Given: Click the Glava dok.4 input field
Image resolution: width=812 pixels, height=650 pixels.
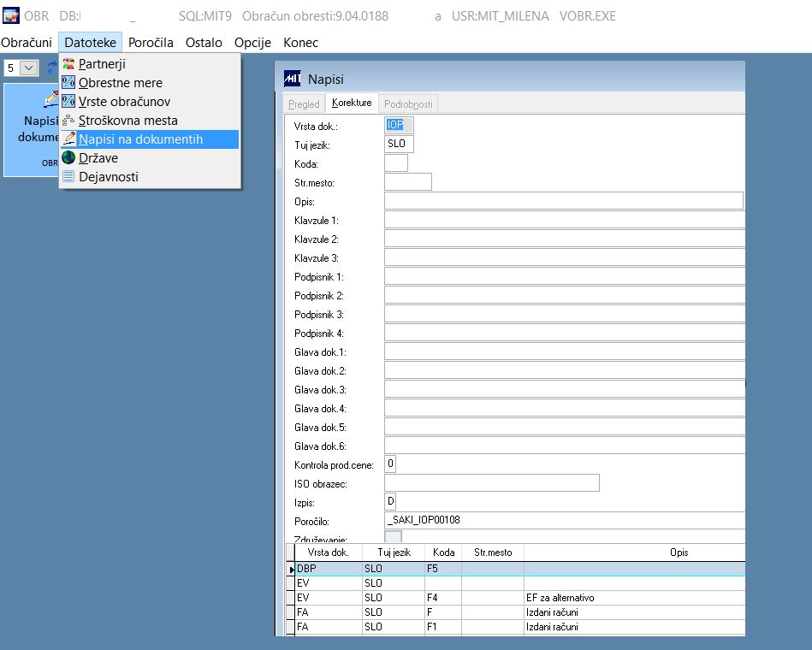Looking at the screenshot, I should 565,408.
